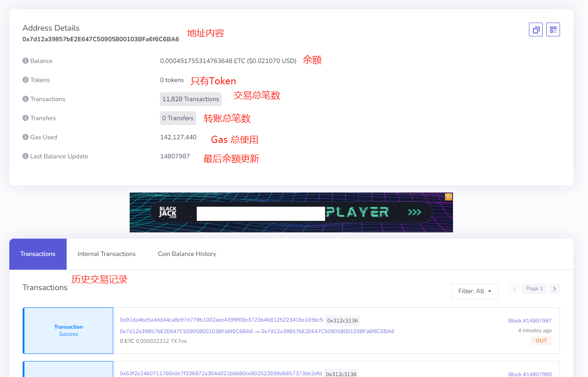Click the 11,828 Transactions button
Screen dimensions: 588x377
click(191, 99)
